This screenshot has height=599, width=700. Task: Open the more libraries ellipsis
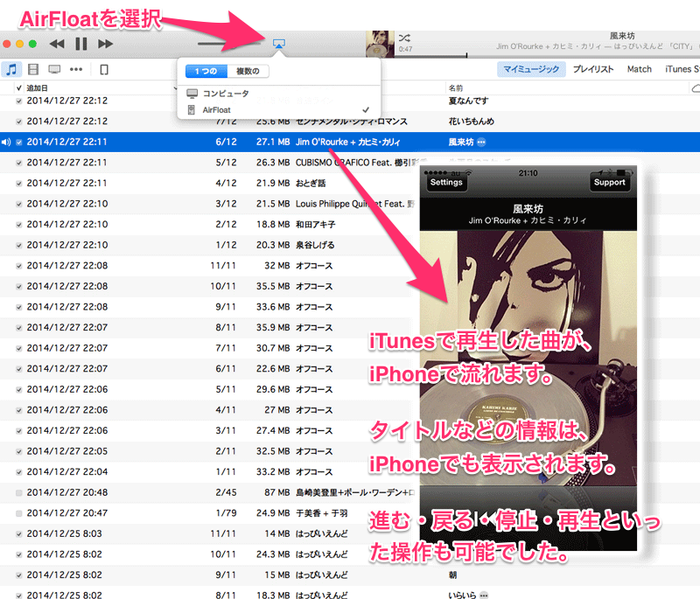(76, 70)
